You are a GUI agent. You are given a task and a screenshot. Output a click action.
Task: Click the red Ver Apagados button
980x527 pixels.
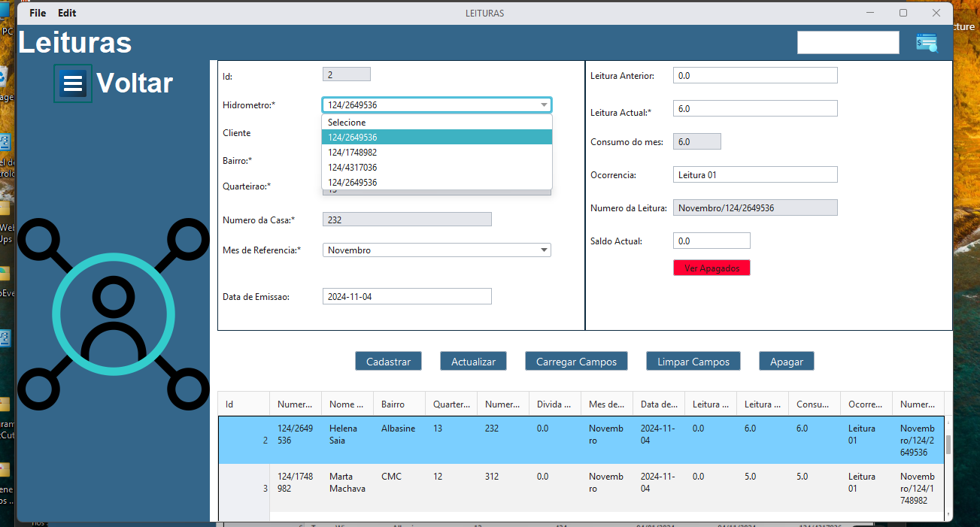pos(711,268)
